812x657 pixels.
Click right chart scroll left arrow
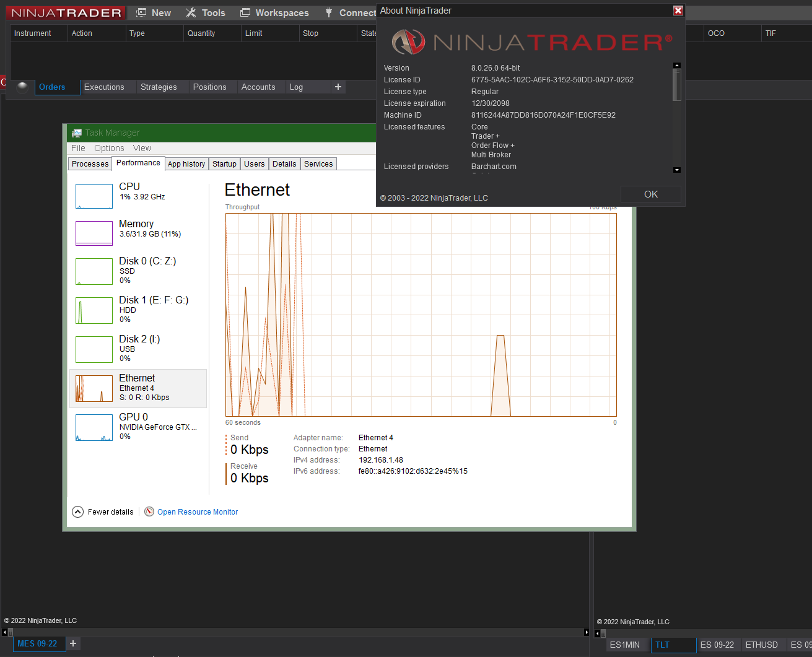[597, 633]
